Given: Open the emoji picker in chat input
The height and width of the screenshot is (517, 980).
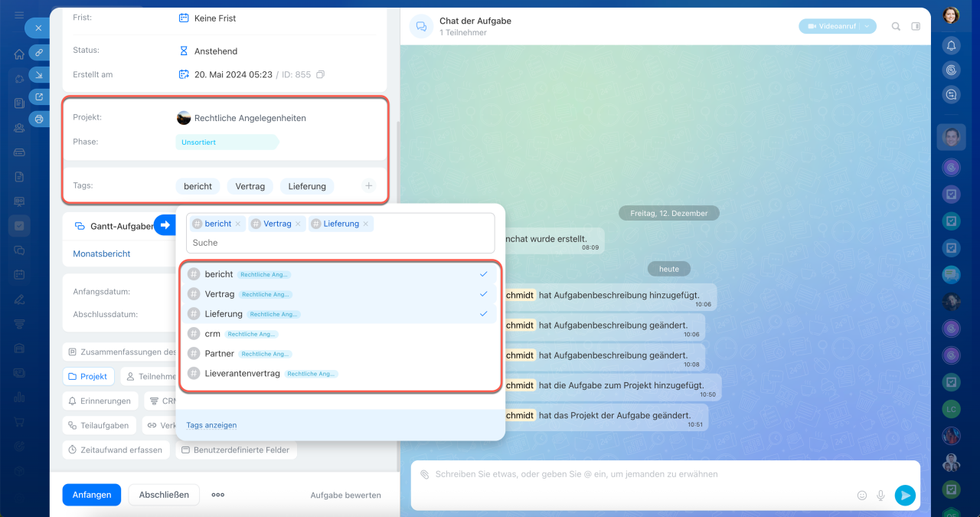Looking at the screenshot, I should pos(862,496).
